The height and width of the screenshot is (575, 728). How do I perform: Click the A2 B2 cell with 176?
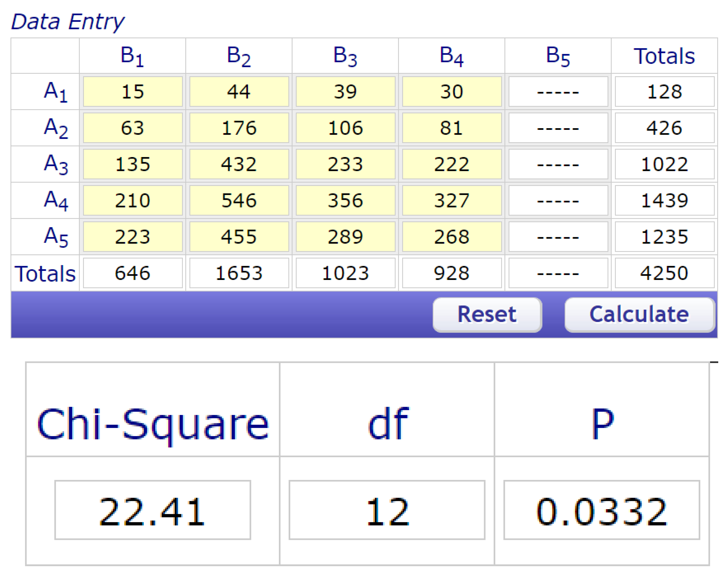point(239,128)
